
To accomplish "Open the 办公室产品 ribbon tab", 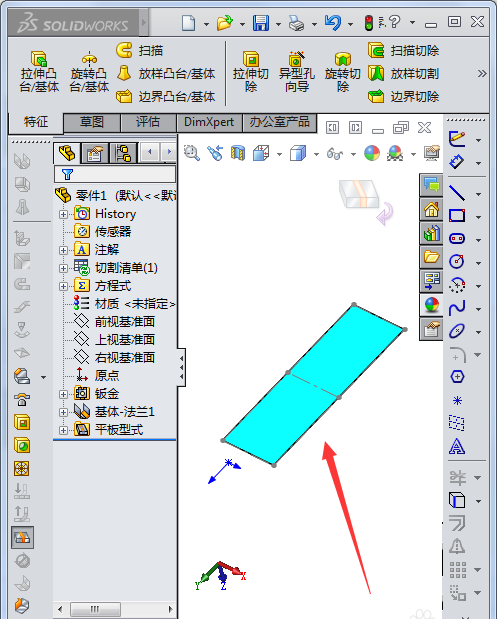I will tap(279, 122).
